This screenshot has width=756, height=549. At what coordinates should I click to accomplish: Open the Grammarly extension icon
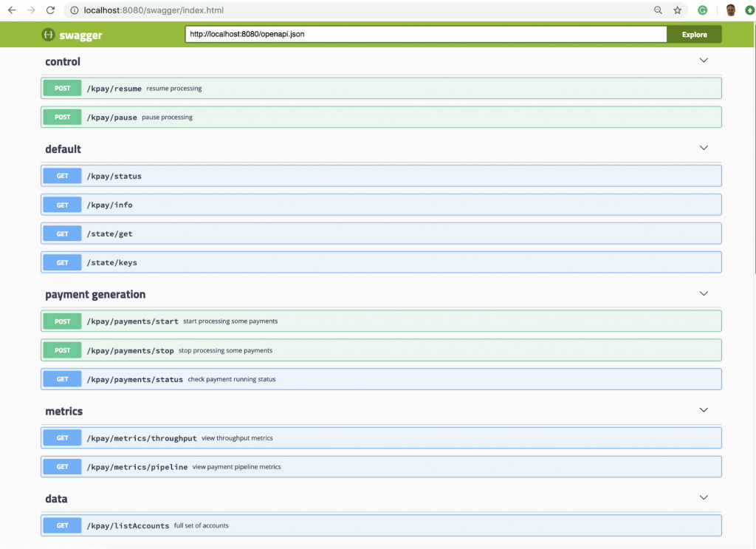703,10
